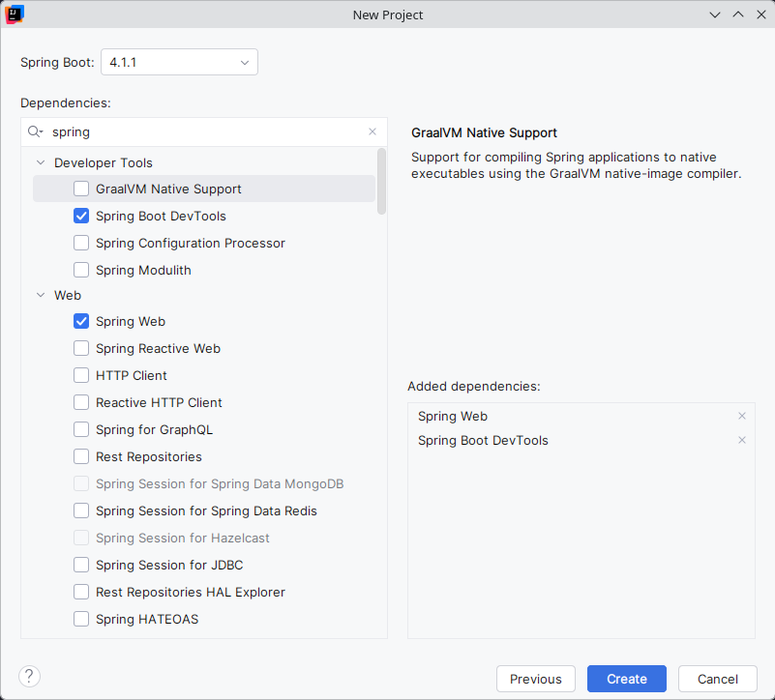Tick the Spring HATEOAS checkbox
The height and width of the screenshot is (700, 775).
(81, 619)
